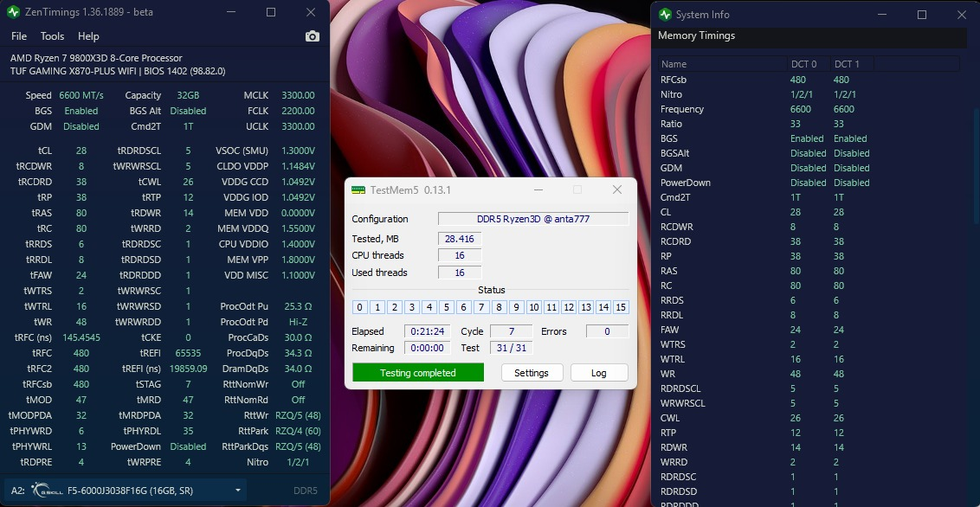The image size is (980, 507).
Task: Click the GDM Disabled value in ZenTimings
Action: [81, 126]
